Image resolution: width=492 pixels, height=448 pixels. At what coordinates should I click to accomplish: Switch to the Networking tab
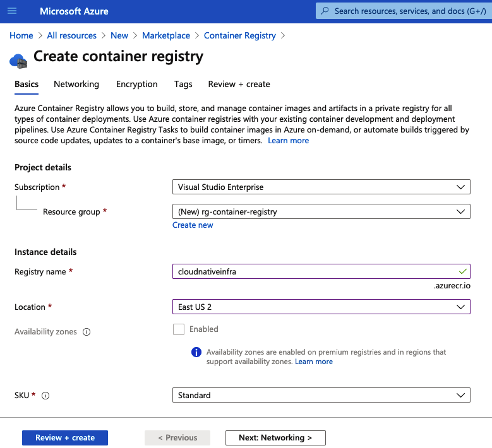pyautogui.click(x=76, y=84)
